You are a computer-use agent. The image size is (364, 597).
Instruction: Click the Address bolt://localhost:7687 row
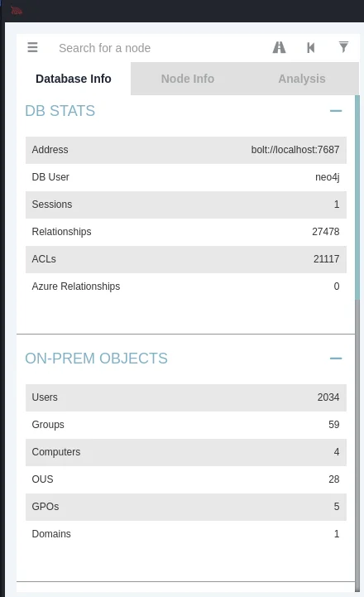pos(186,150)
